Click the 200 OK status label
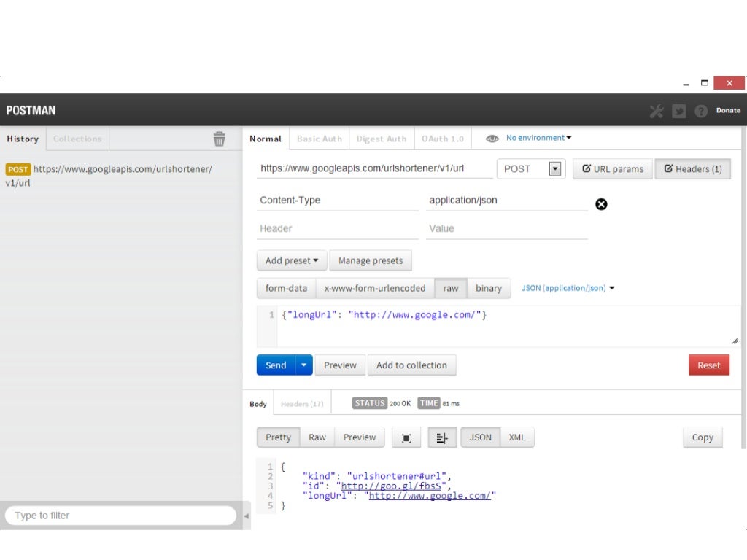 [400, 404]
